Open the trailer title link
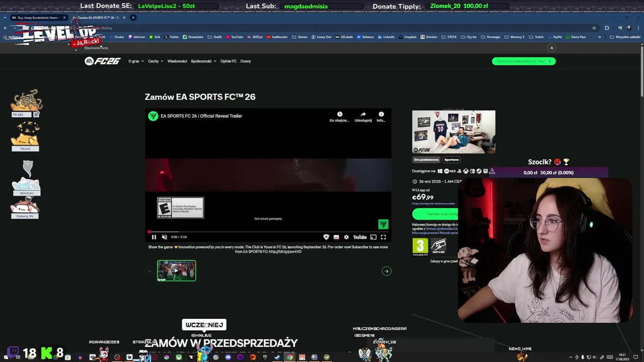The image size is (644, 362). [x=201, y=116]
